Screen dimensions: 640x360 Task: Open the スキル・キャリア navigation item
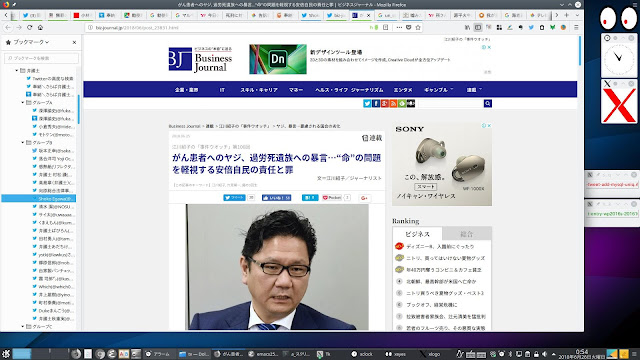[x=259, y=90]
